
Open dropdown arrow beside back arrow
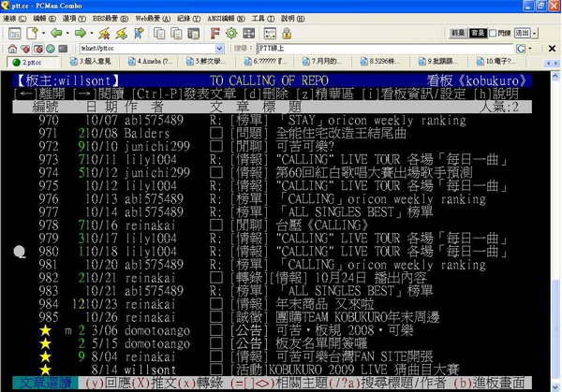(67, 34)
